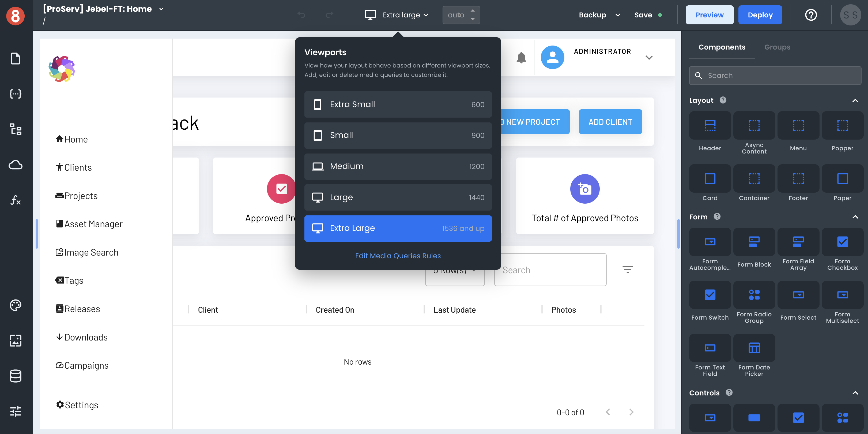Screen dimensions: 868x434
Task: Click the Releases sidebar icon
Action: [x=59, y=308]
